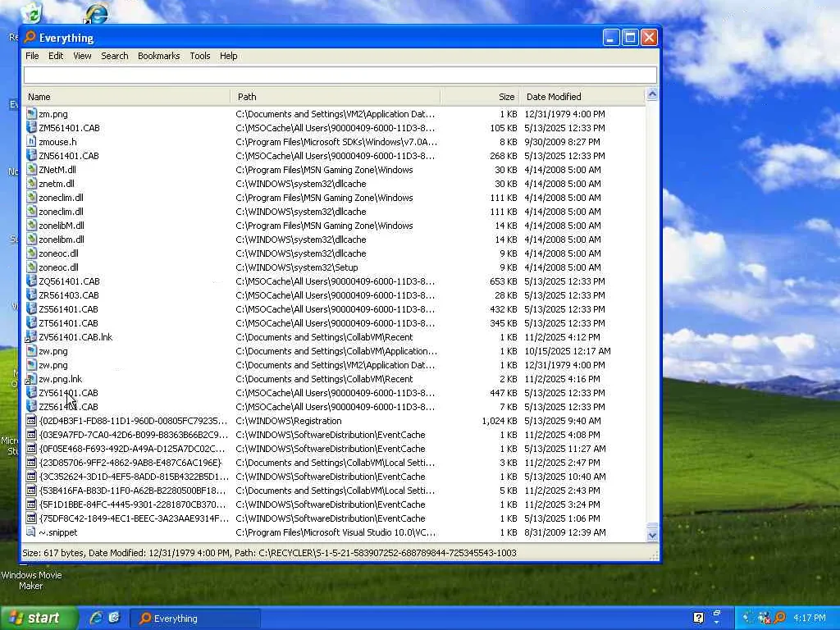Image resolution: width=840 pixels, height=630 pixels.
Task: Open the Edit menu
Action: [56, 56]
